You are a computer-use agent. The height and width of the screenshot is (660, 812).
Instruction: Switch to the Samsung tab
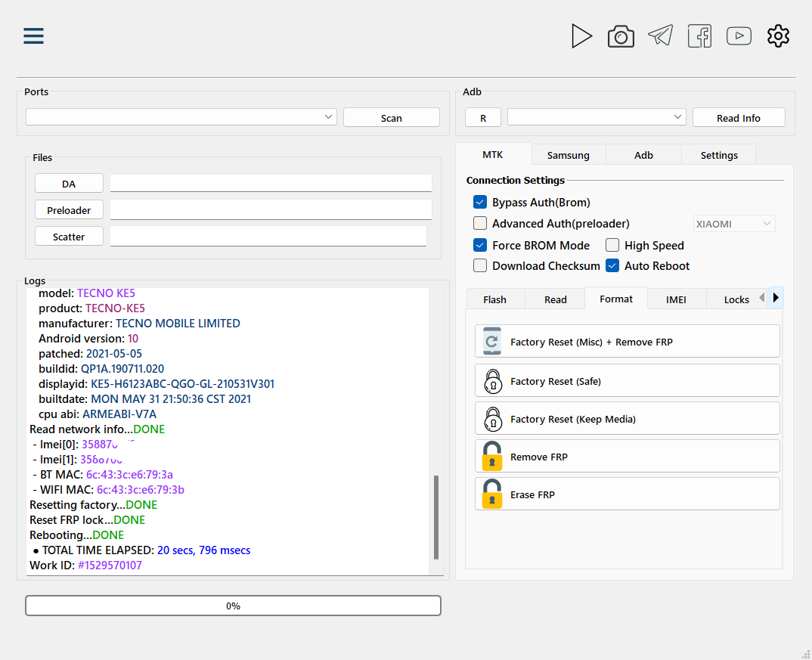coord(568,155)
